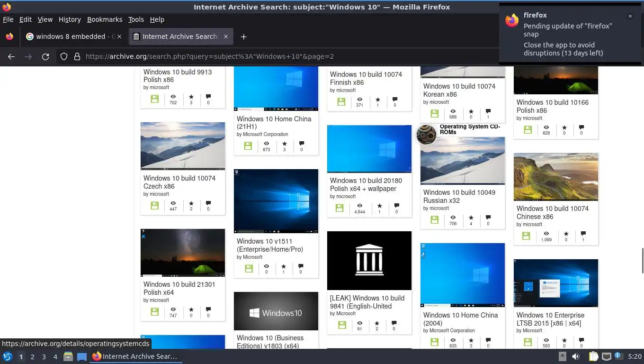Viewport: 644px width, 364px height.
Task: Open the Bookmarks menu
Action: 105,19
